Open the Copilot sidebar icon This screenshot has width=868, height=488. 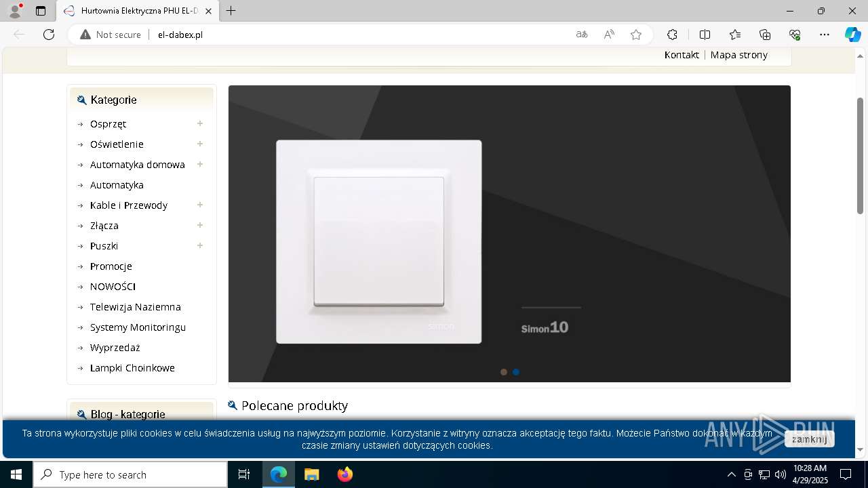(x=852, y=35)
